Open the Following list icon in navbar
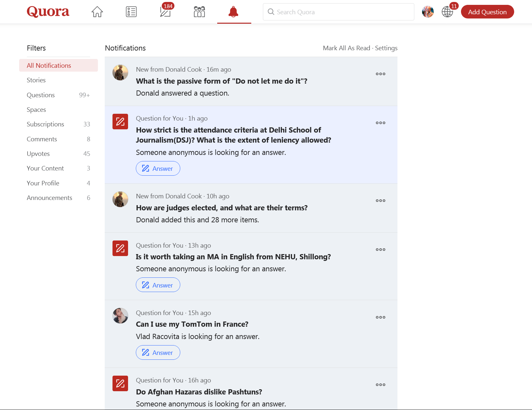 tap(131, 12)
